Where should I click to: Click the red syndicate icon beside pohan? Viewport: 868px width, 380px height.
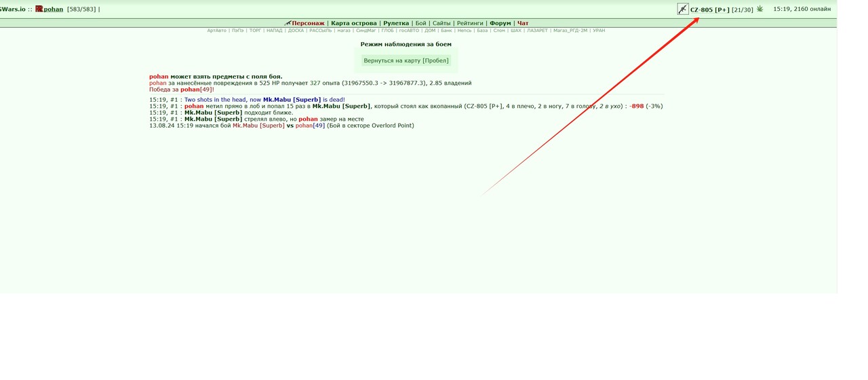click(x=39, y=9)
